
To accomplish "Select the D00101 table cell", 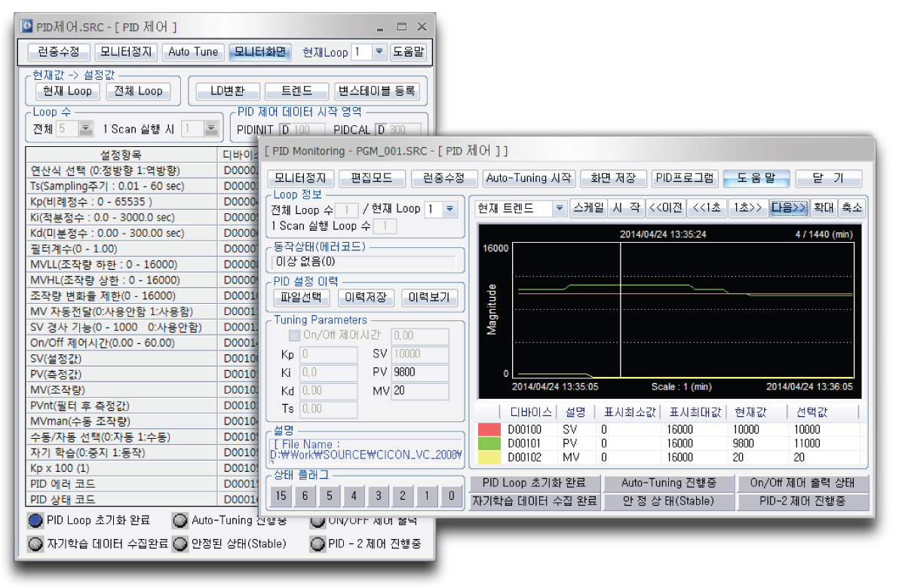I will (524, 443).
